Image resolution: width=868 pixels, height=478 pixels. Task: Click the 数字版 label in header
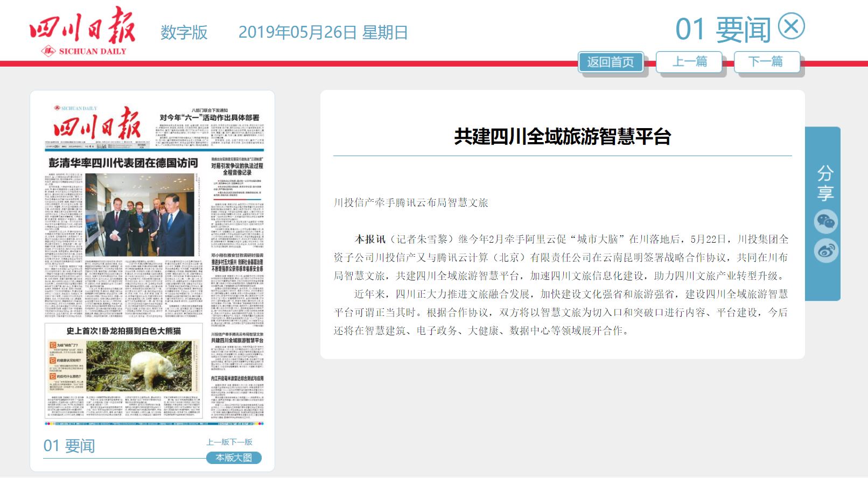[x=184, y=32]
